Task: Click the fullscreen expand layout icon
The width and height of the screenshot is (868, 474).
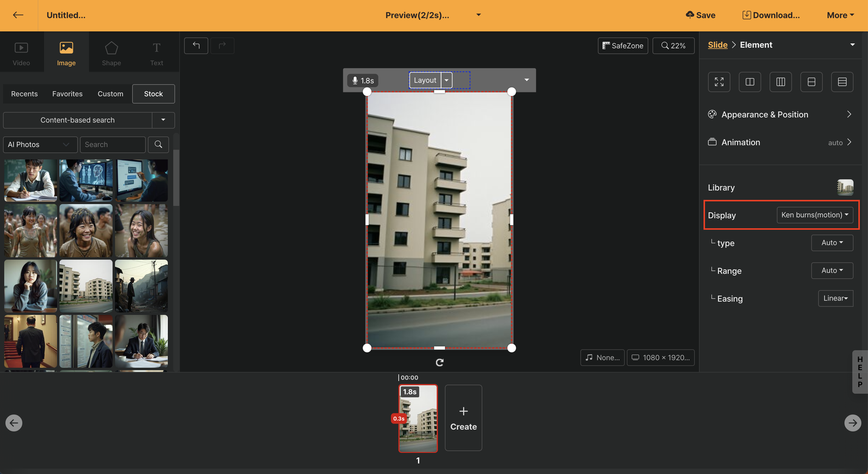Action: pos(719,82)
